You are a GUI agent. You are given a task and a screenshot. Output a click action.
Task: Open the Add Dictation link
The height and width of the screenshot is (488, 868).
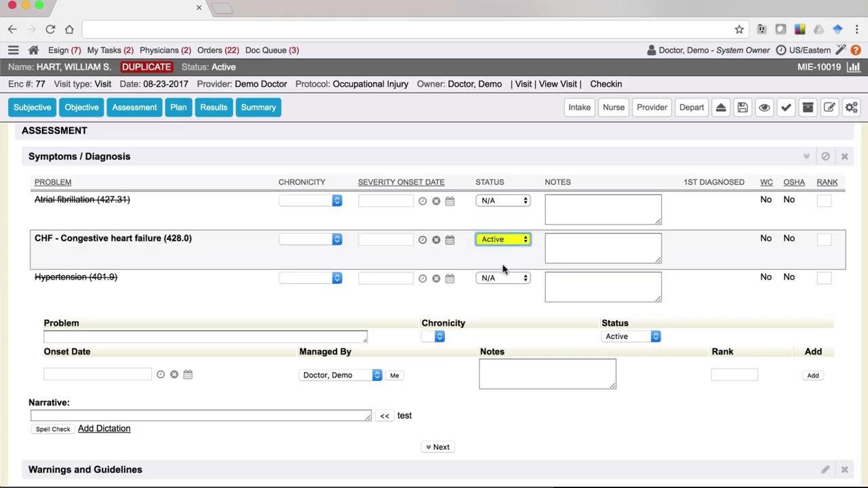[104, 428]
